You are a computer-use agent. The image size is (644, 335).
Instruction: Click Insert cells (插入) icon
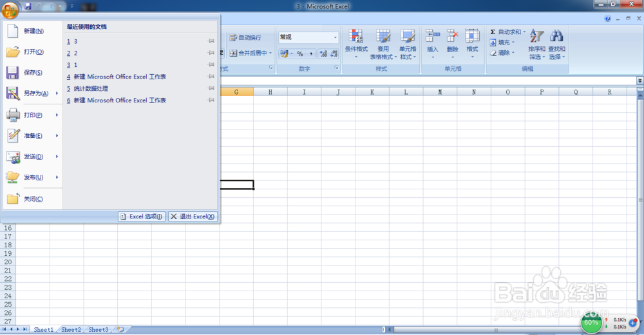pyautogui.click(x=433, y=36)
